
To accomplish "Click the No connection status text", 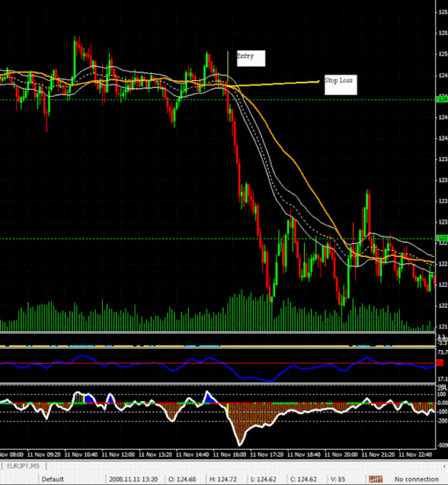I will 417,479.
